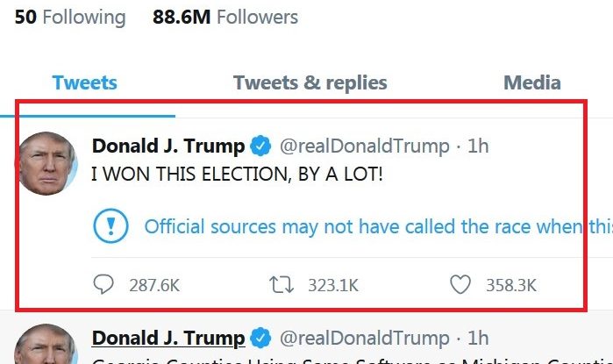Open the 88.6M Followers list
Image resolution: width=613 pixels, height=364 pixels.
tap(225, 17)
